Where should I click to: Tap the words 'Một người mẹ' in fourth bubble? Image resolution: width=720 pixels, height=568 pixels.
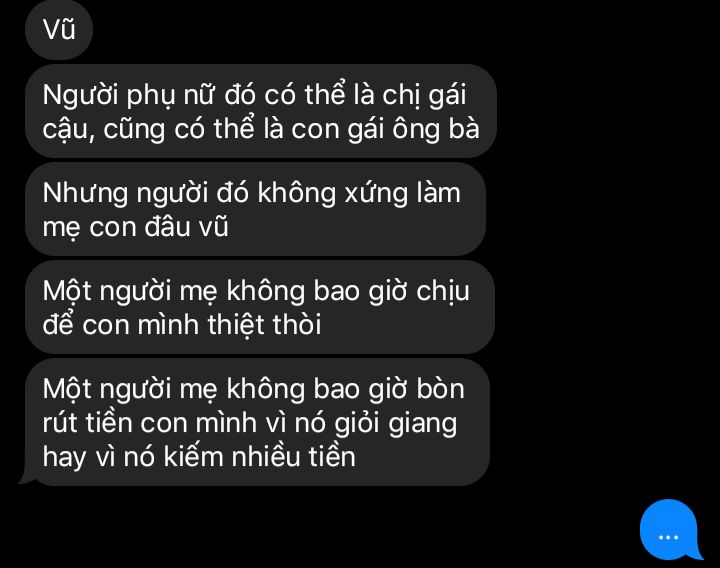click(x=129, y=291)
